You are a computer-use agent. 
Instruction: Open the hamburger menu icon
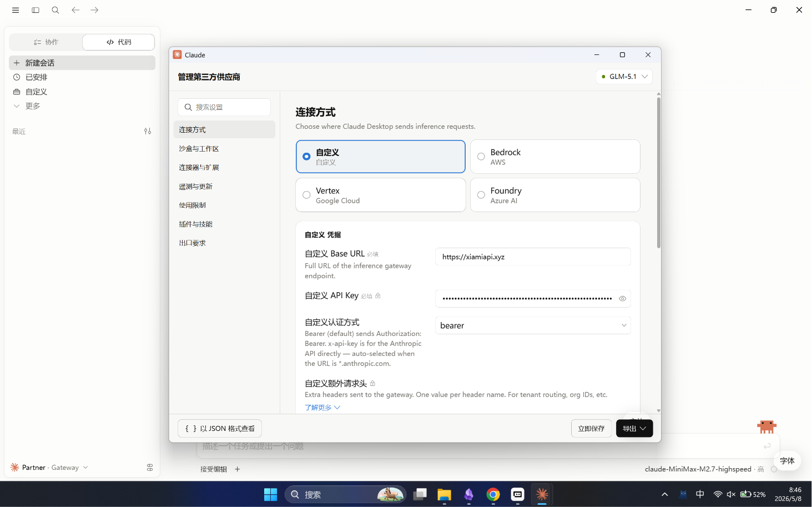16,10
